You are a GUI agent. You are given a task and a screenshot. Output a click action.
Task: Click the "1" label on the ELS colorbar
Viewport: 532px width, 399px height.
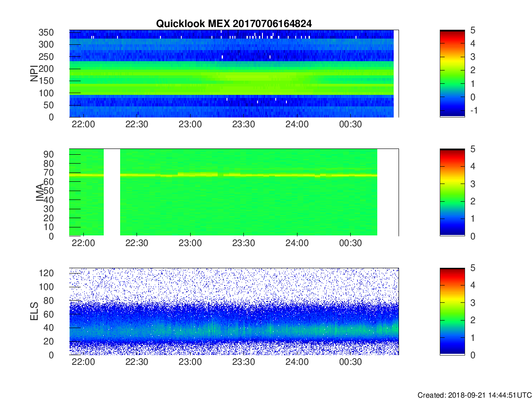[473, 337]
